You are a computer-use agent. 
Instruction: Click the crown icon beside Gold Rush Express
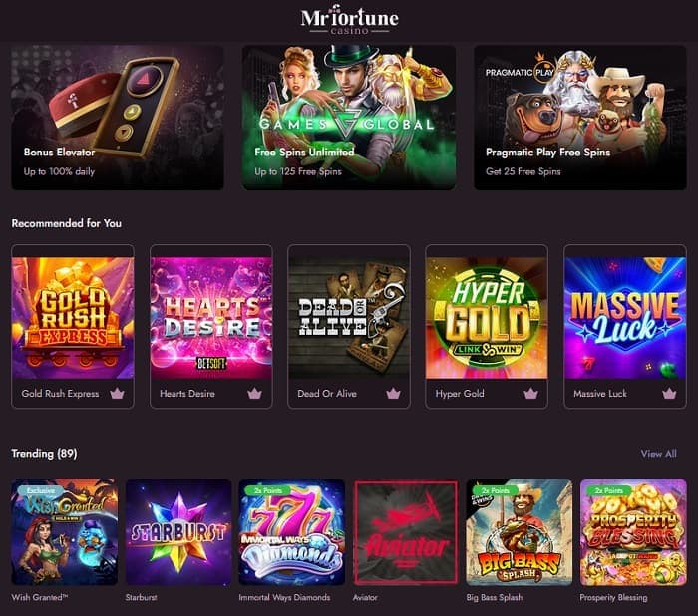coord(117,394)
